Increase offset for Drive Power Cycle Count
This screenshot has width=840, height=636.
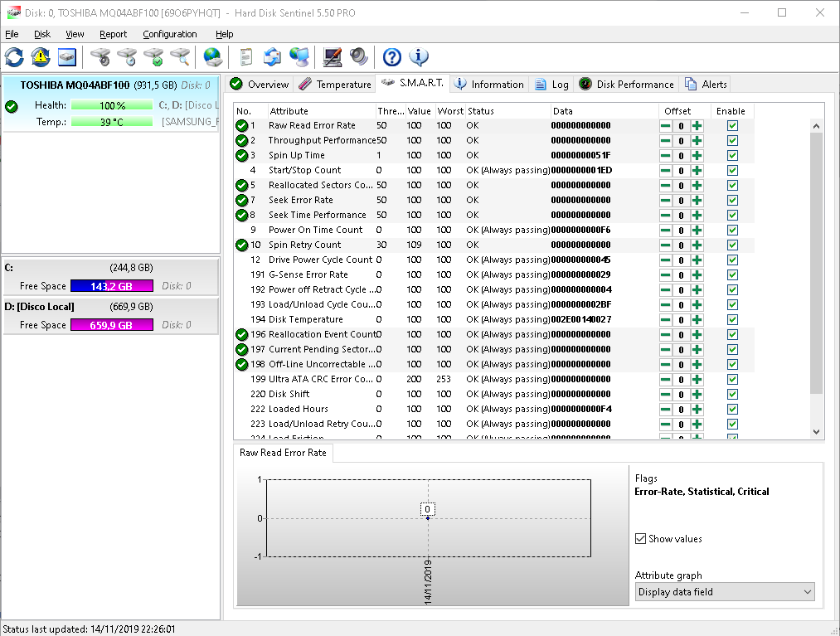pyautogui.click(x=697, y=260)
